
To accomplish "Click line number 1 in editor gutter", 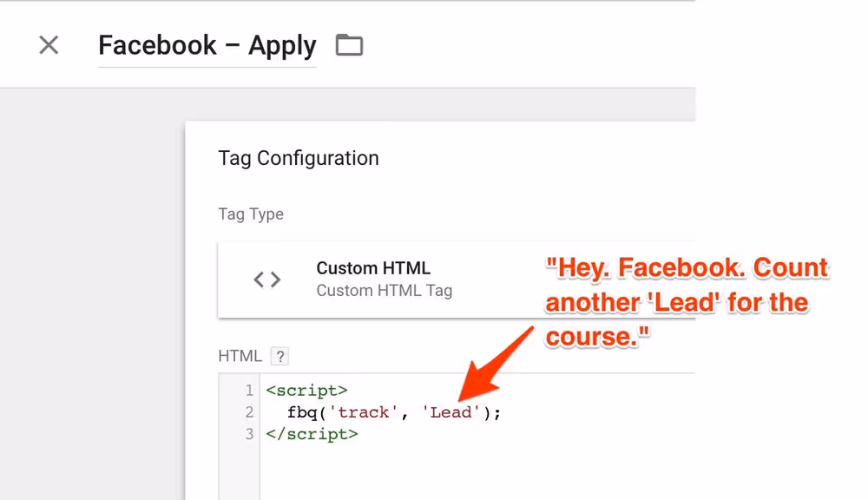I will 249,391.
